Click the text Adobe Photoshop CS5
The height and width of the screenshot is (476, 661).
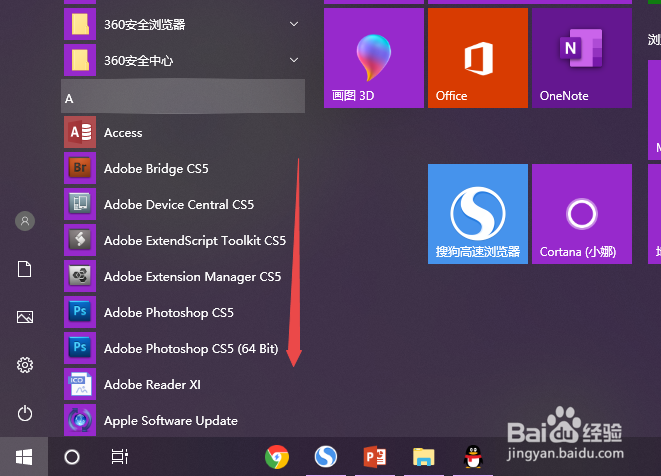[x=169, y=313]
